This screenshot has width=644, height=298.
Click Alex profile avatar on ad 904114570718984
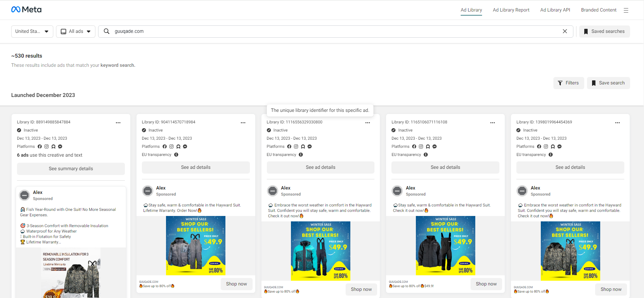pyautogui.click(x=148, y=191)
